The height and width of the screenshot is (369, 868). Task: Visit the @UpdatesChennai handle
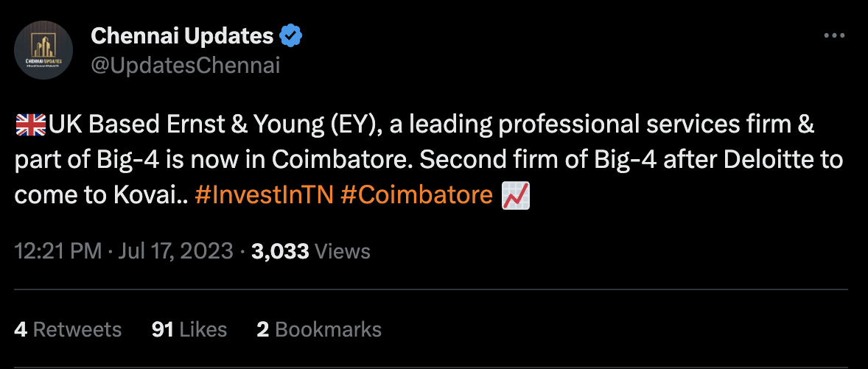186,66
